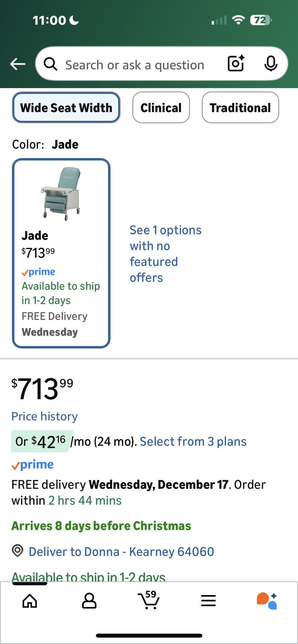The height and width of the screenshot is (644, 298).
Task: Open the Price history link
Action: (x=45, y=416)
